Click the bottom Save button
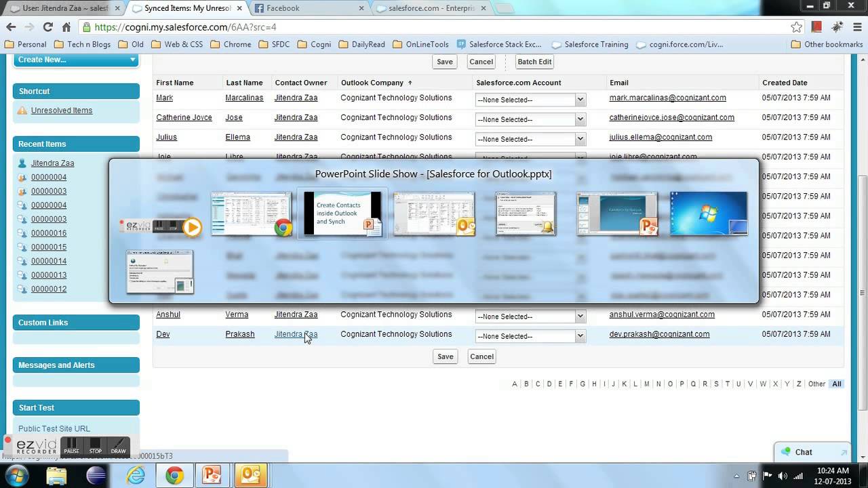 pyautogui.click(x=446, y=357)
